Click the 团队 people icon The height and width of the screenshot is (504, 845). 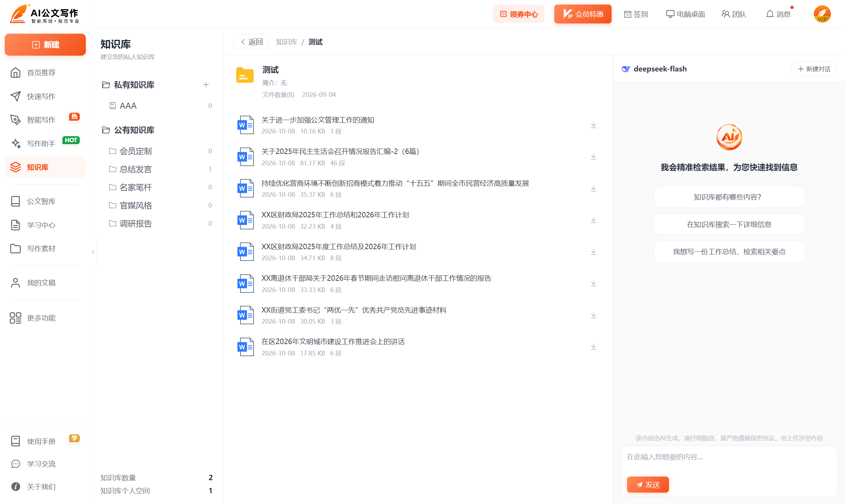(x=725, y=14)
